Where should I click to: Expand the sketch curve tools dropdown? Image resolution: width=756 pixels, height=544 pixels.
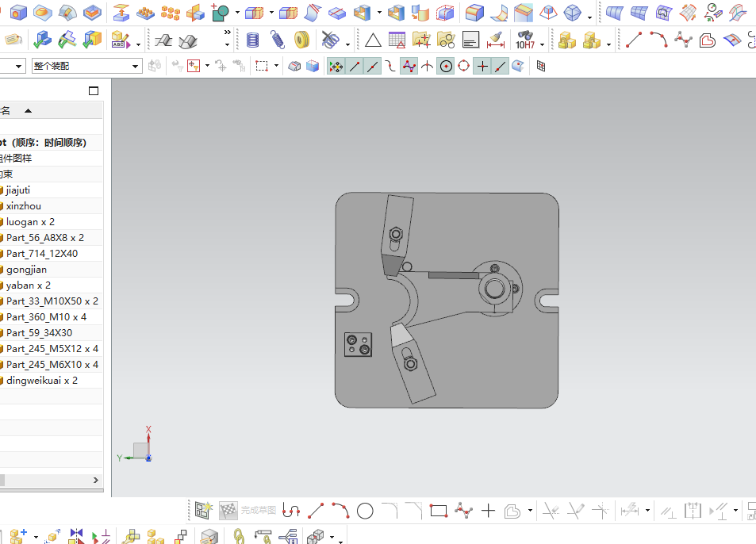point(530,510)
